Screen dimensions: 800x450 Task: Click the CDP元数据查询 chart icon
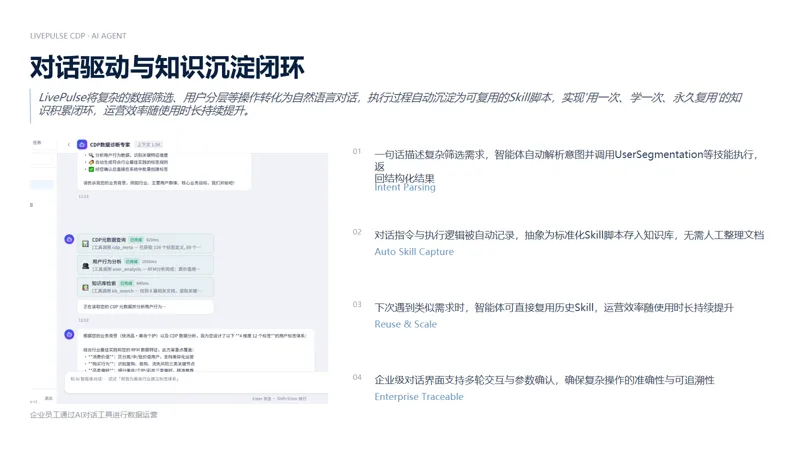pyautogui.click(x=86, y=244)
